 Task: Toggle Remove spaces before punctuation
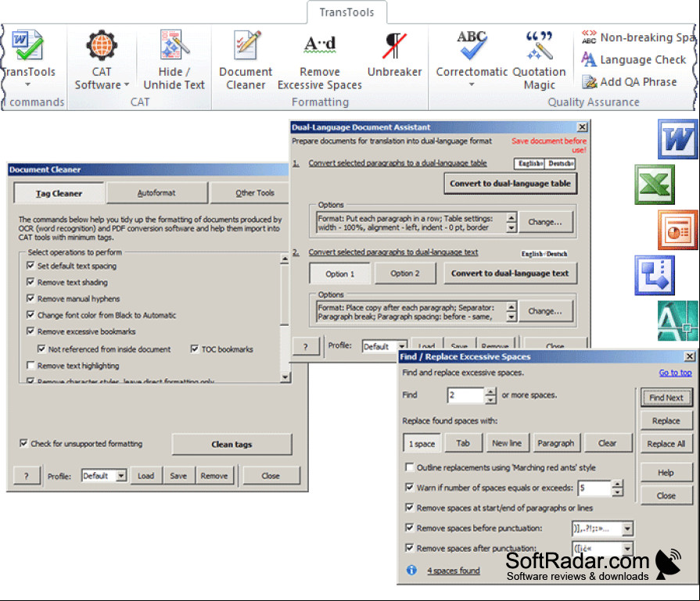click(x=409, y=528)
